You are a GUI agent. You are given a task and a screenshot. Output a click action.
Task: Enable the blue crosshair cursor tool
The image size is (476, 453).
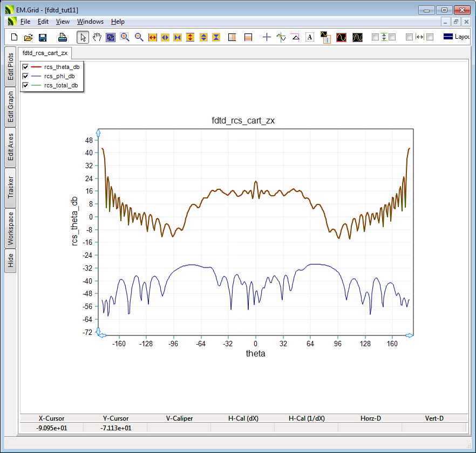[267, 37]
